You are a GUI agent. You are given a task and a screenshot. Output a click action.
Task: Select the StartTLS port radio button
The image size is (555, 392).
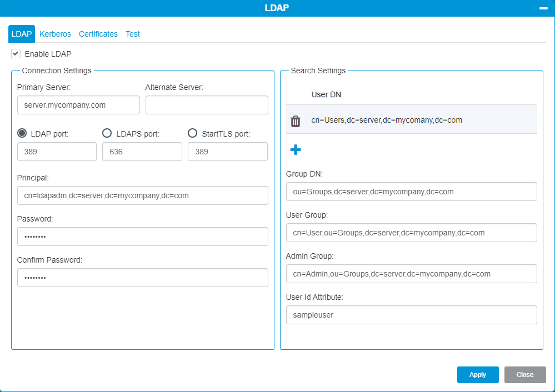[192, 133]
